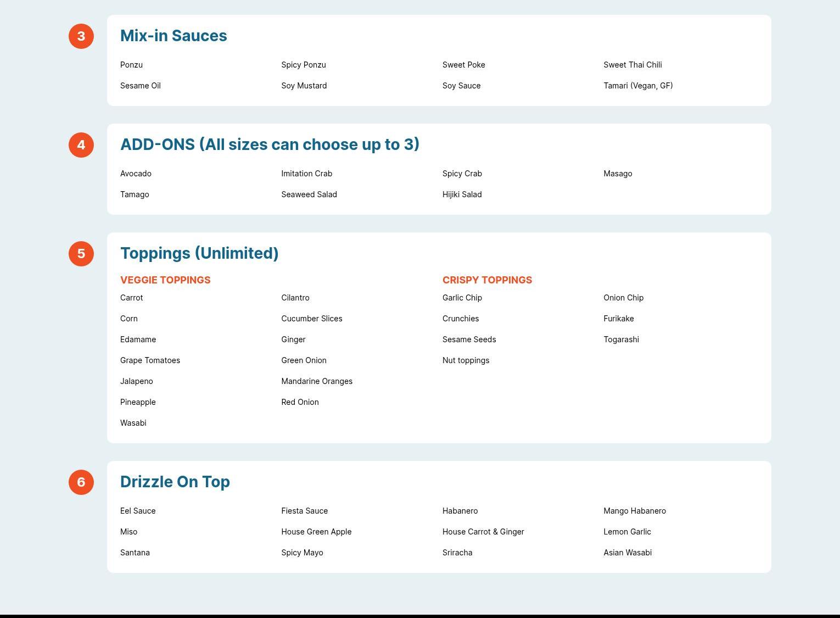Click the "Garlic Chip" crispy topping
The width and height of the screenshot is (840, 618).
click(x=462, y=298)
